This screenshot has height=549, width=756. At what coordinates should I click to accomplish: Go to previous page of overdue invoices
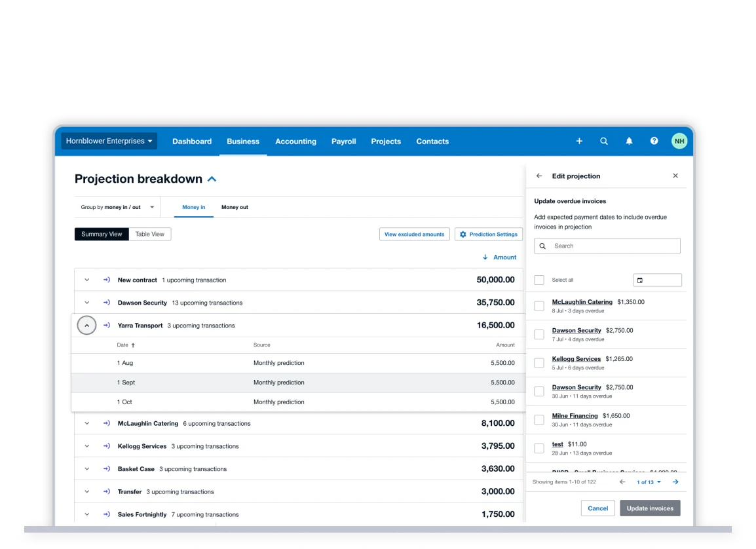pos(622,482)
